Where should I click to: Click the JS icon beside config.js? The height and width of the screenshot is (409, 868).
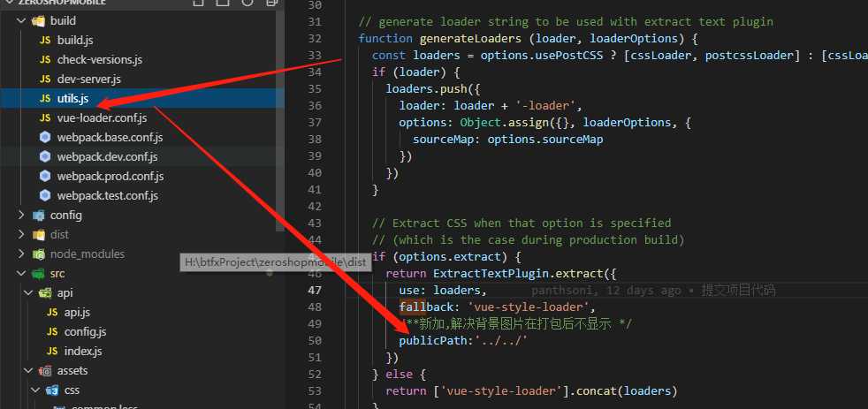pos(52,331)
